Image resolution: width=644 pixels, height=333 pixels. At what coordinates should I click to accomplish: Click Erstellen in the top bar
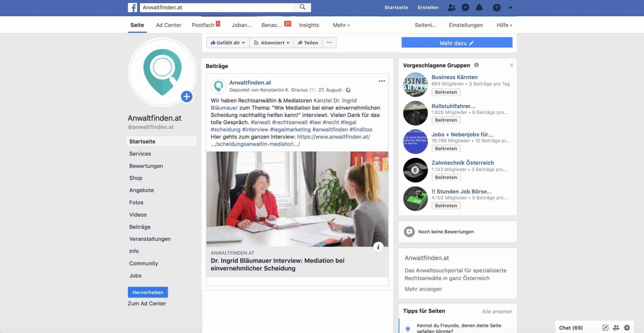[428, 7]
